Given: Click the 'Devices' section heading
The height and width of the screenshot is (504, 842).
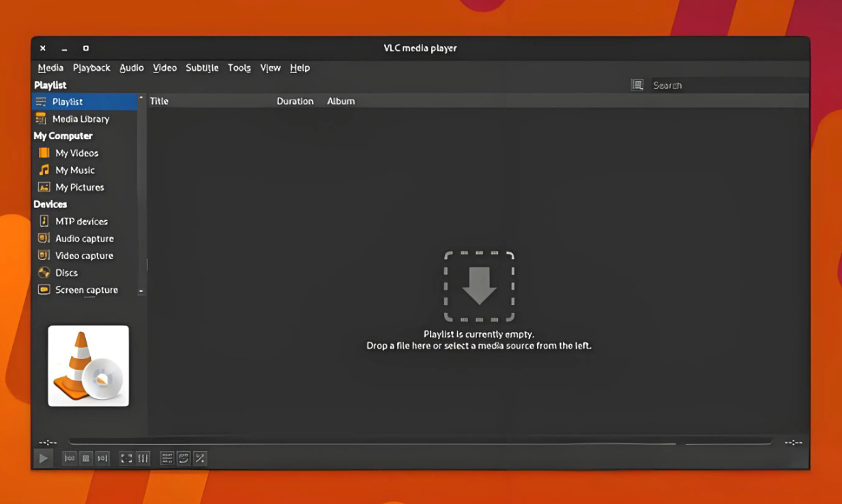Looking at the screenshot, I should click(50, 204).
